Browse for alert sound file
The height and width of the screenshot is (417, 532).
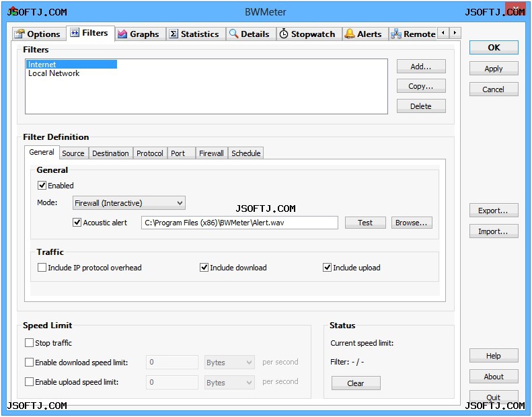(412, 223)
